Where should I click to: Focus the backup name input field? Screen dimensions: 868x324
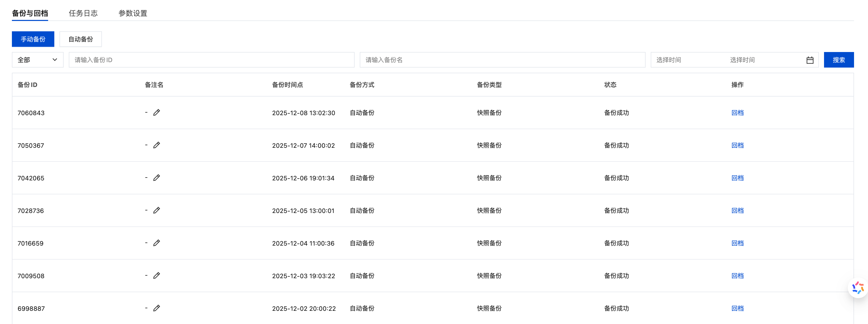point(502,60)
